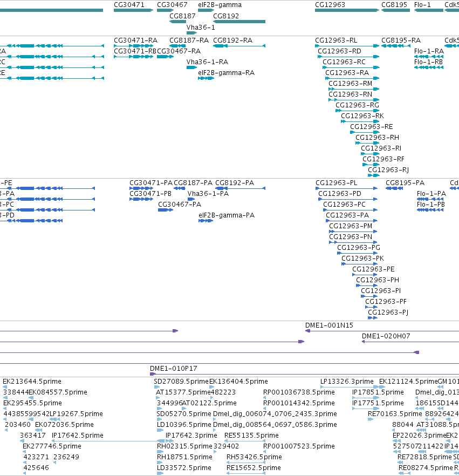Screen dimensions: 459x476
Task: Select transcript CG30467-RA
Action: coord(179,51)
